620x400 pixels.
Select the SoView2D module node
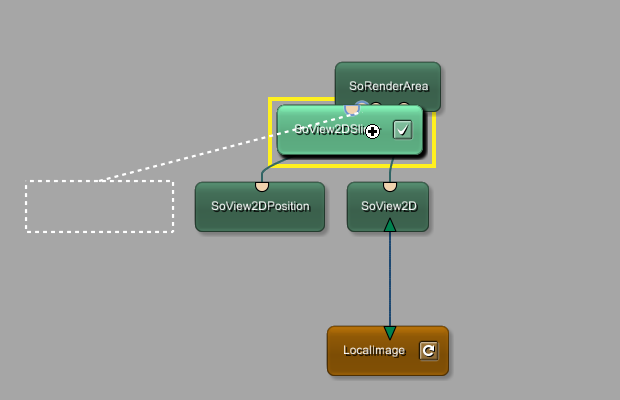click(x=388, y=208)
